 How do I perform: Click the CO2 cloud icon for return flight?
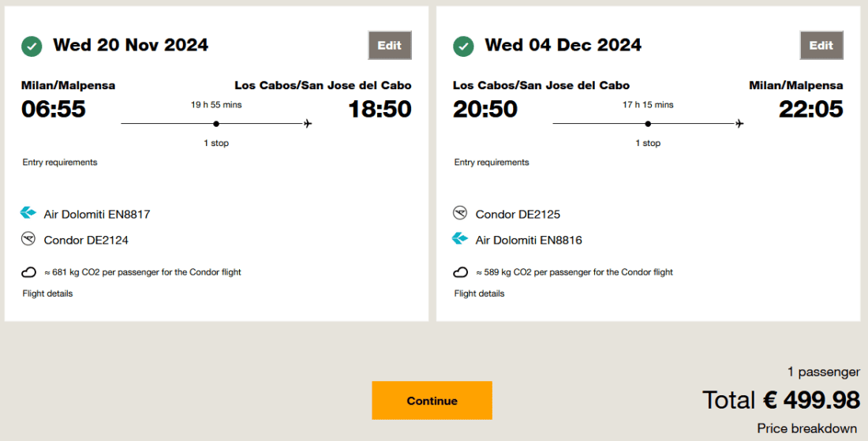coord(460,272)
